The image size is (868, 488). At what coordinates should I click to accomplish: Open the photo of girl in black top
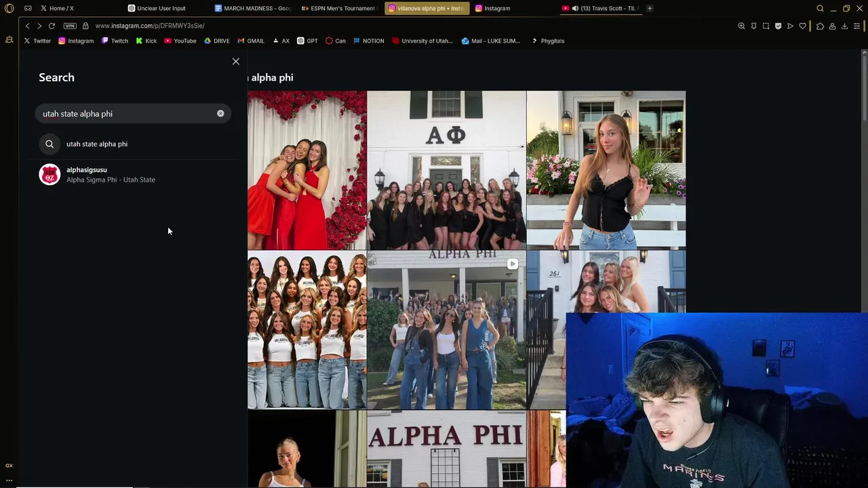pos(606,170)
